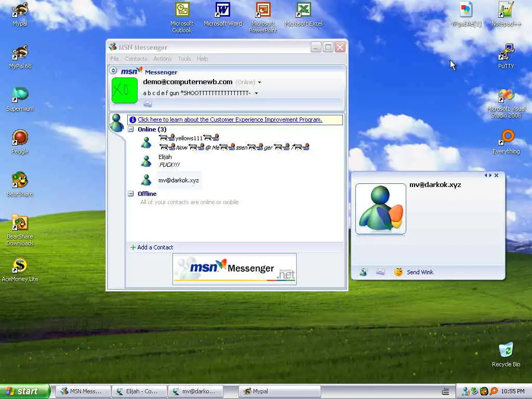Open the Actions menu
This screenshot has height=399, width=532.
tap(163, 59)
